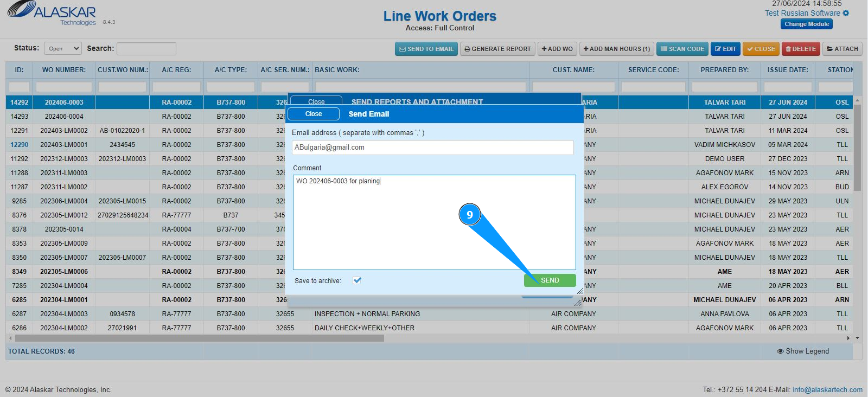Click DAILY CHECK+WEEKLY+OTHER cell
The height and width of the screenshot is (397, 868).
365,328
